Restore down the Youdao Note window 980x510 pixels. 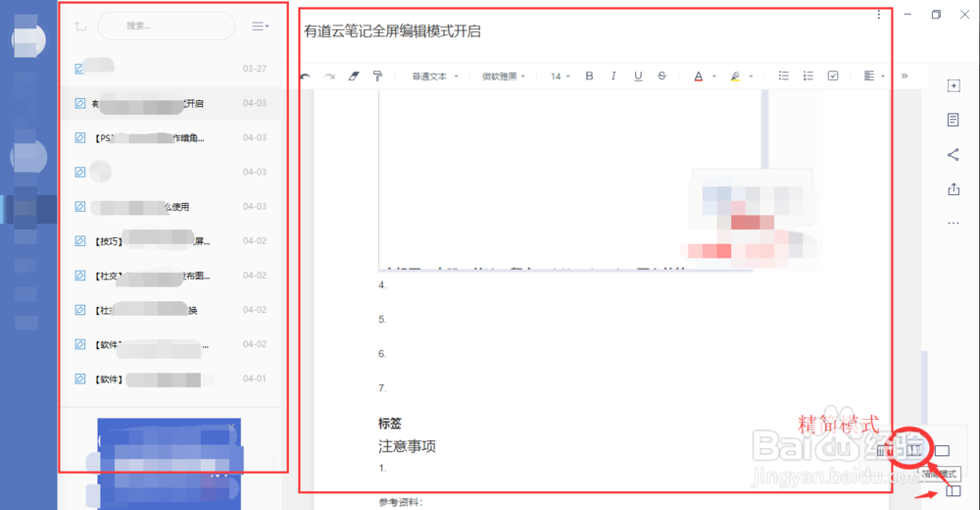point(936,15)
